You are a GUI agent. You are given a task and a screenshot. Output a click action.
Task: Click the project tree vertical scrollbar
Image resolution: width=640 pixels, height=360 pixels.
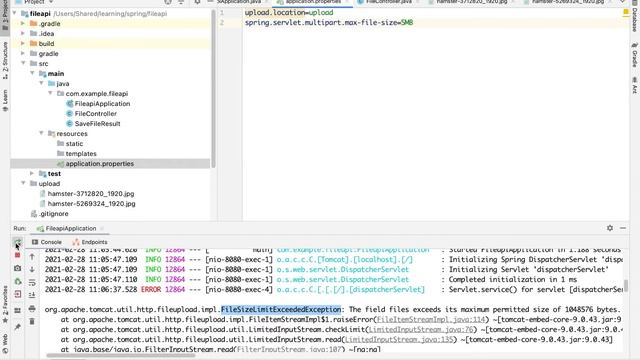point(213,88)
